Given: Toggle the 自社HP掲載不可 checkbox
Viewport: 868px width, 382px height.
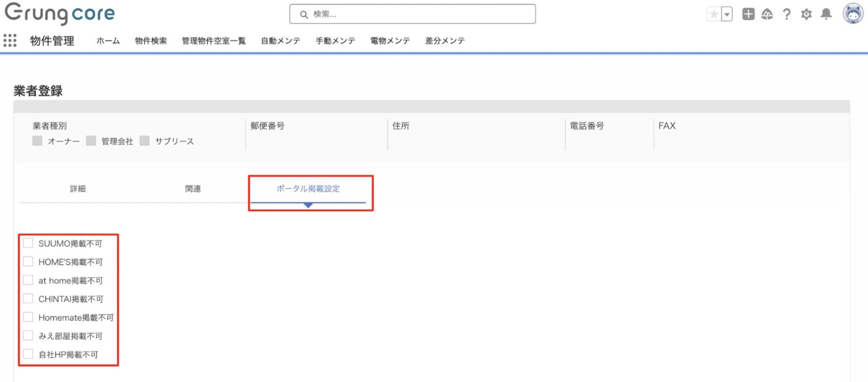Looking at the screenshot, I should [x=28, y=354].
